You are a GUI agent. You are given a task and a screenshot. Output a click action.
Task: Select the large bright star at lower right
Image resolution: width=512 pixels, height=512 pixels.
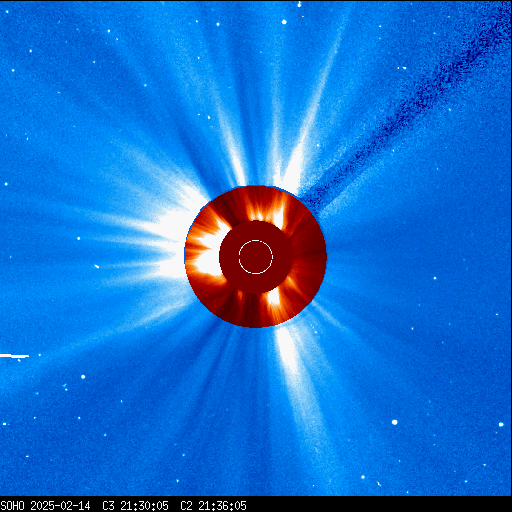click(x=395, y=422)
